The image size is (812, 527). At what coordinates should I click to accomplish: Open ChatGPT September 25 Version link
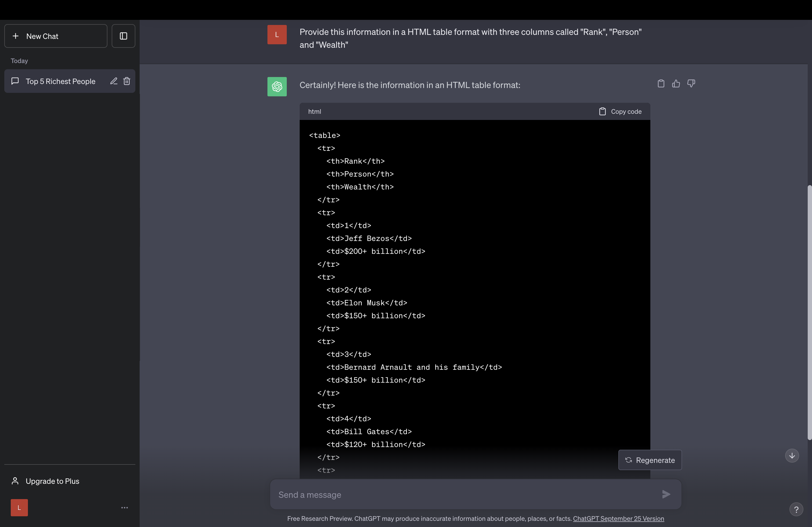click(619, 518)
